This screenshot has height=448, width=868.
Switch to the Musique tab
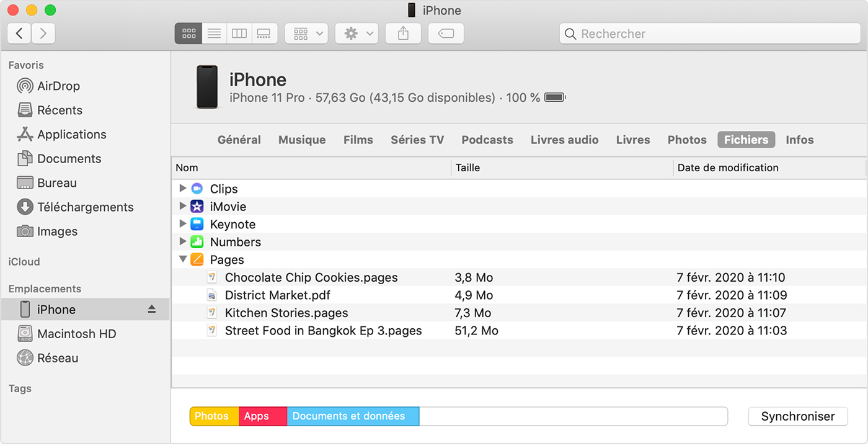[x=302, y=140]
